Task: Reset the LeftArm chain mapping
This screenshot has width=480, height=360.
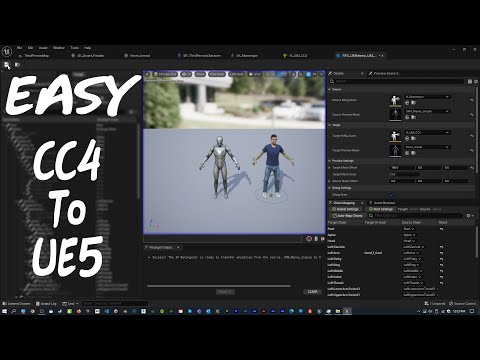Action: click(x=441, y=253)
